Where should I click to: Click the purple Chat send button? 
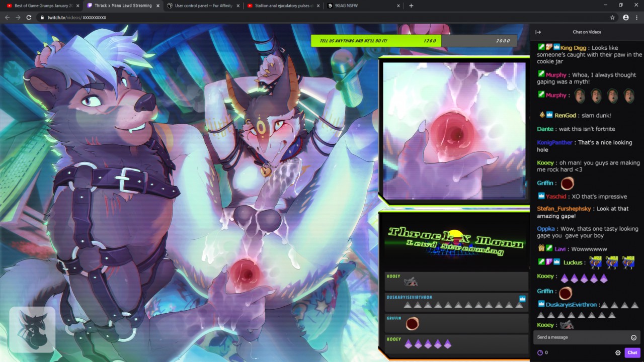coord(632,352)
